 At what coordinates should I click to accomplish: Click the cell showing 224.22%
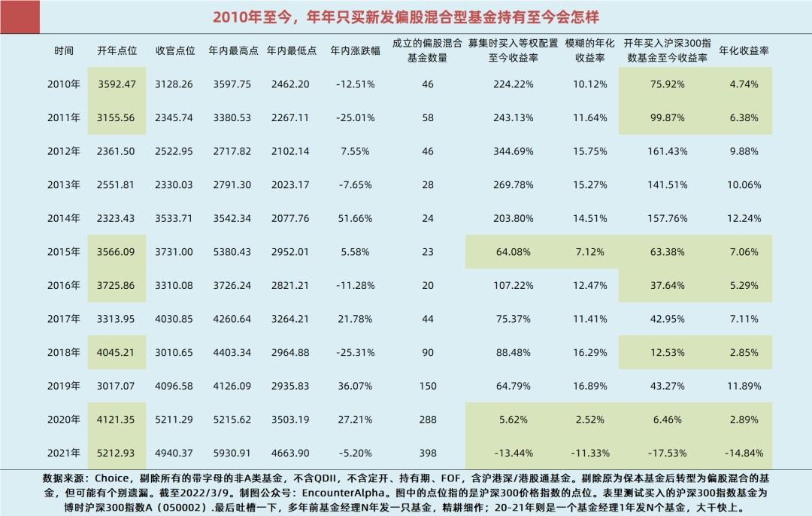click(x=514, y=85)
